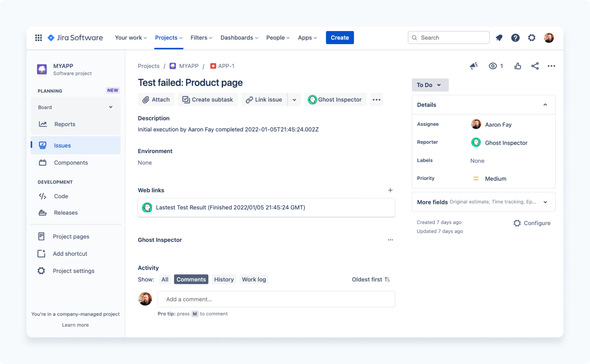Open the Reports sidebar icon
The width and height of the screenshot is (590, 364).
click(x=43, y=124)
